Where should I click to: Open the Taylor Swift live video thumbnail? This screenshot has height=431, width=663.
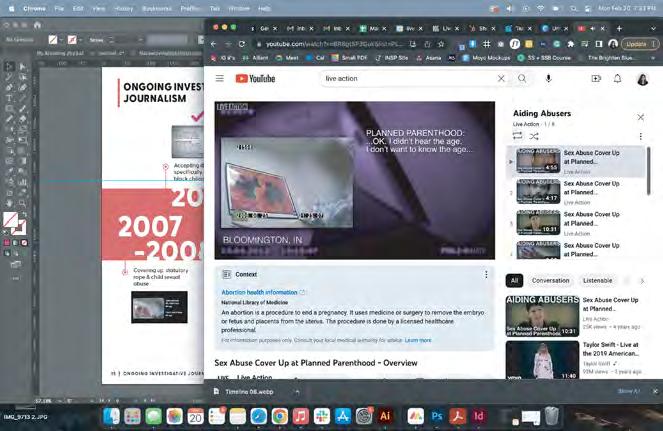tap(542, 360)
